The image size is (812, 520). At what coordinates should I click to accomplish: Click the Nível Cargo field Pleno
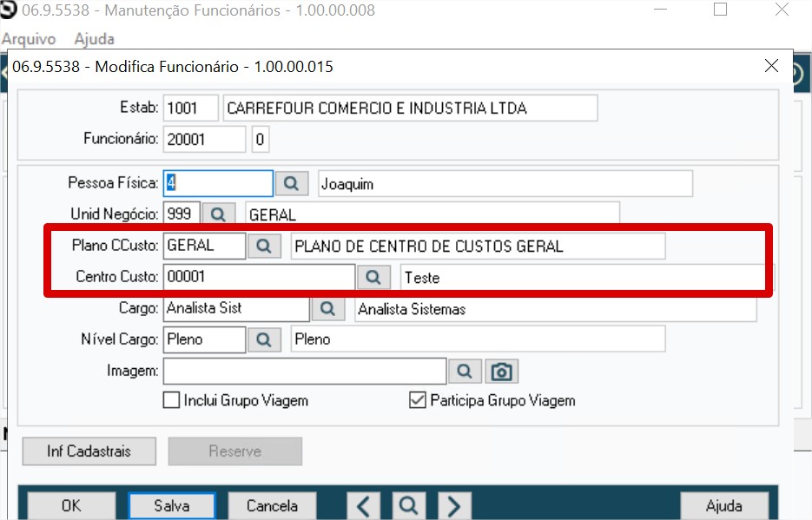pyautogui.click(x=204, y=339)
